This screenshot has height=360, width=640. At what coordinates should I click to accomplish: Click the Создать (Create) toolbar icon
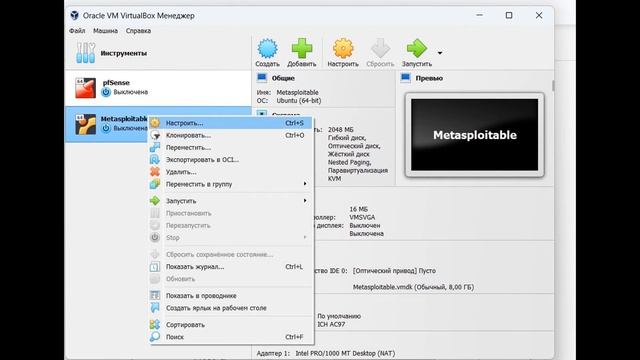267,49
